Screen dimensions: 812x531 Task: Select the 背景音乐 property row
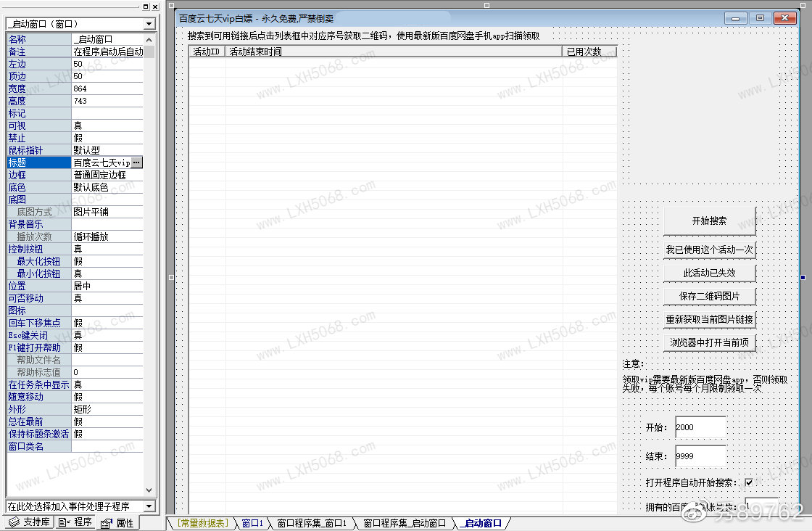coord(75,224)
